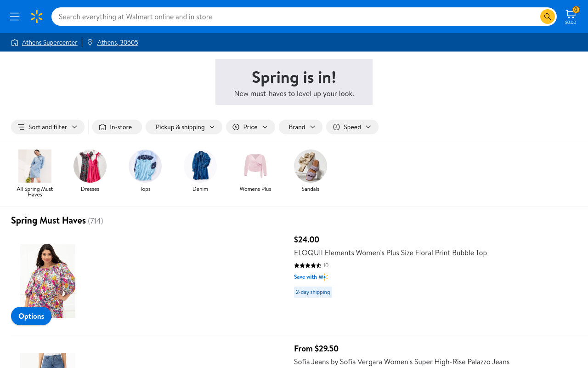Click the Spring is in! banner
This screenshot has width=588, height=368.
point(294,82)
